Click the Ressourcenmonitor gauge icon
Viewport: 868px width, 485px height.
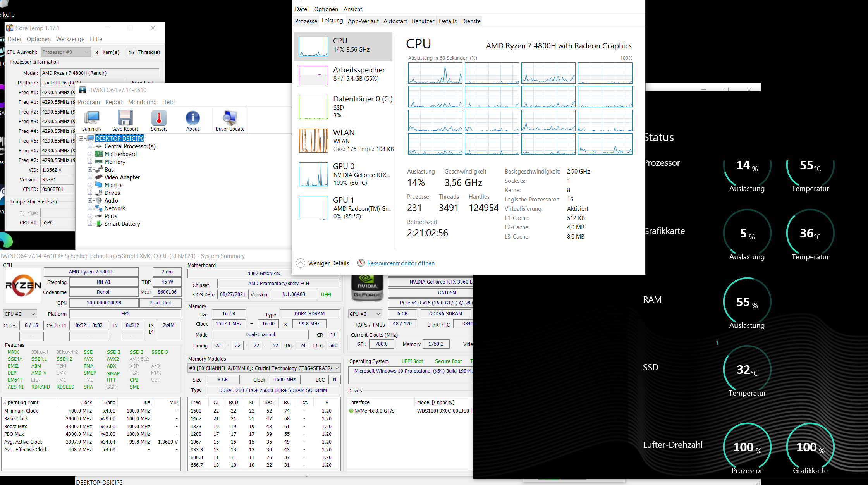(x=361, y=263)
